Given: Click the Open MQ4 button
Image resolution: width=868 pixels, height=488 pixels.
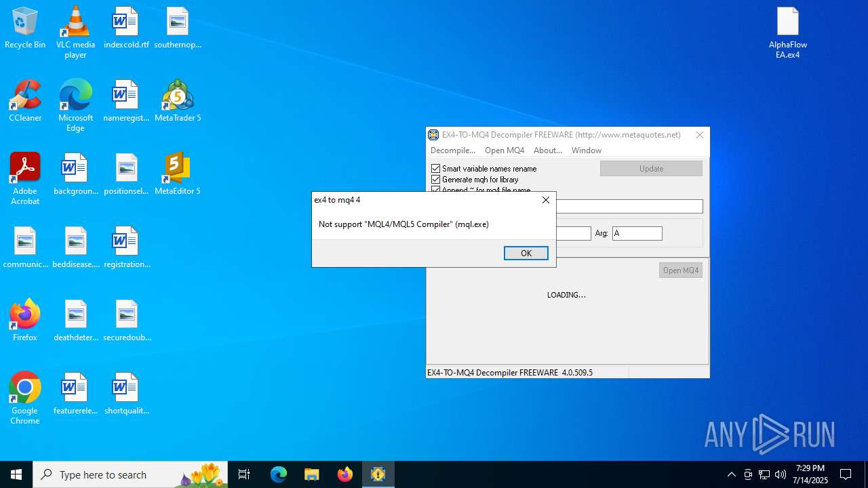Looking at the screenshot, I should 681,270.
